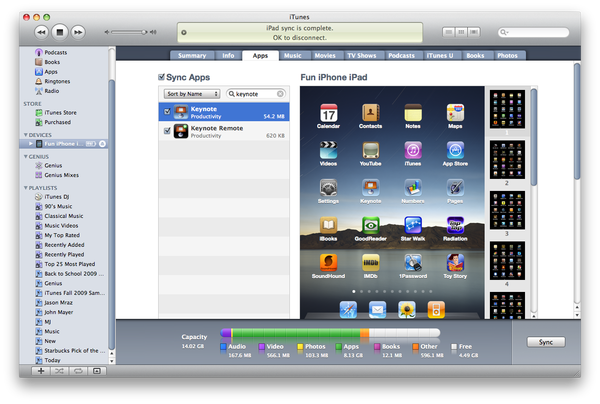Select home screen thumbnail 3
The image size is (600, 404).
coord(507,210)
